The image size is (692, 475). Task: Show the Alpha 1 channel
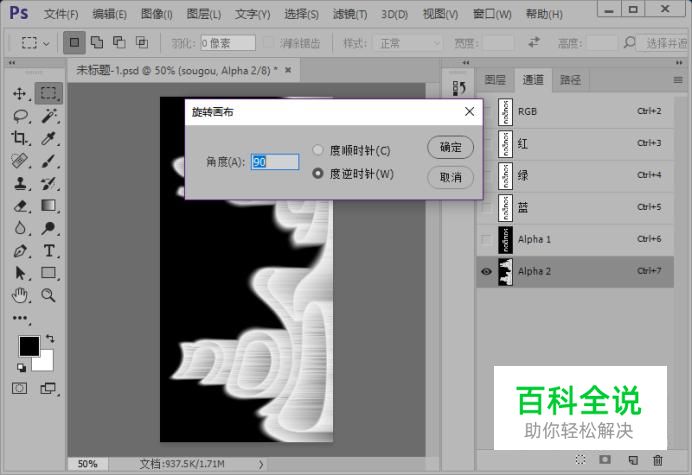tap(486, 239)
